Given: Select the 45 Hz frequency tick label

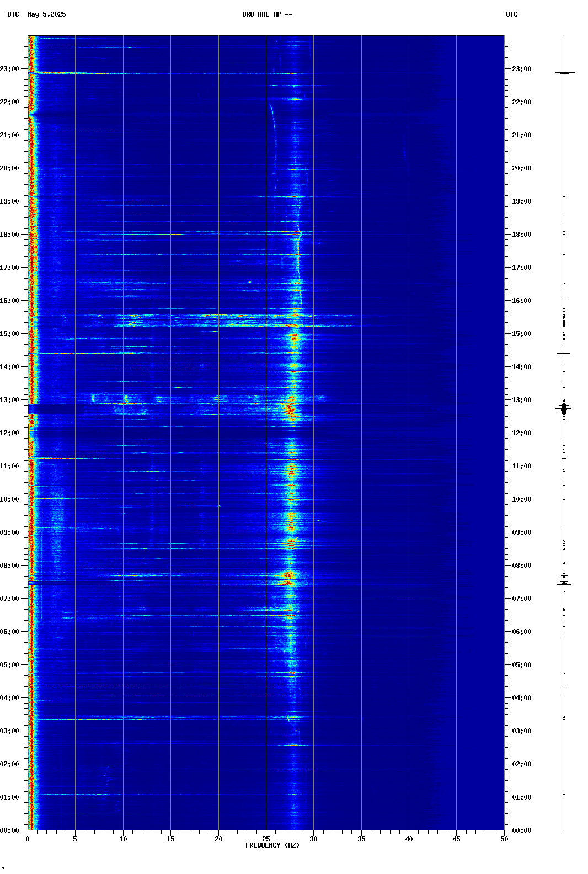Looking at the screenshot, I should pyautogui.click(x=456, y=839).
